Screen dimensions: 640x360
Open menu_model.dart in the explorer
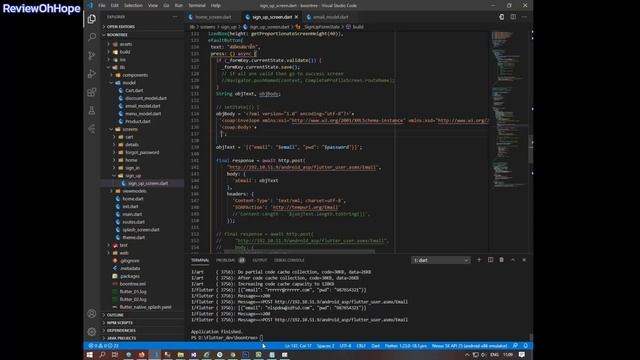click(x=143, y=114)
